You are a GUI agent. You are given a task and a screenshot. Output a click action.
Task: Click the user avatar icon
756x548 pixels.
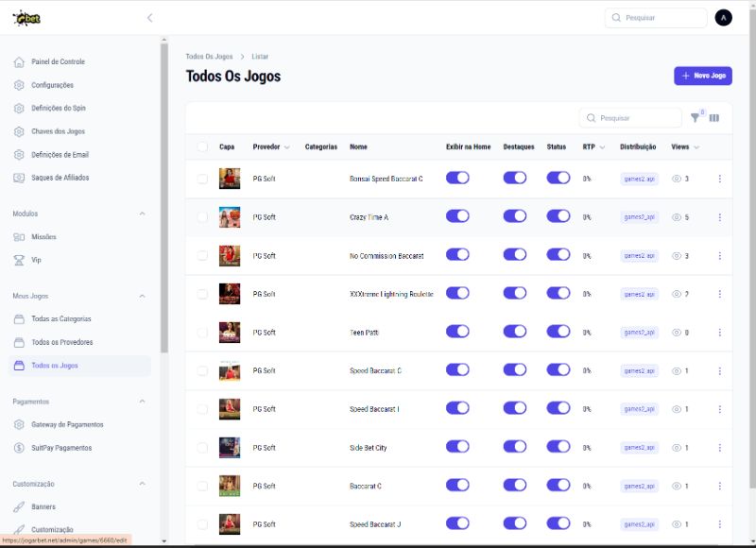(723, 18)
